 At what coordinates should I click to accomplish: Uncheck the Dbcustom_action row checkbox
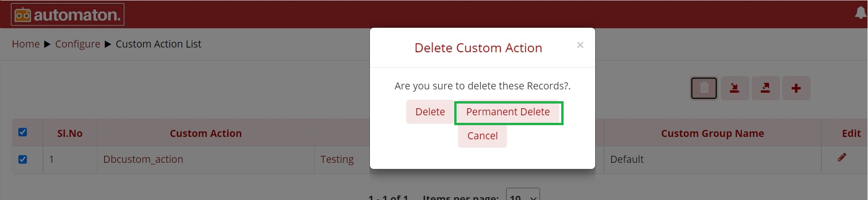coord(23,160)
